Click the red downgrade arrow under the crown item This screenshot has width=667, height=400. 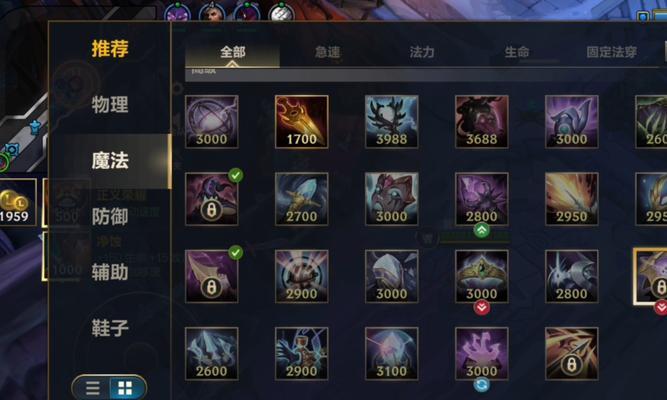tap(482, 307)
